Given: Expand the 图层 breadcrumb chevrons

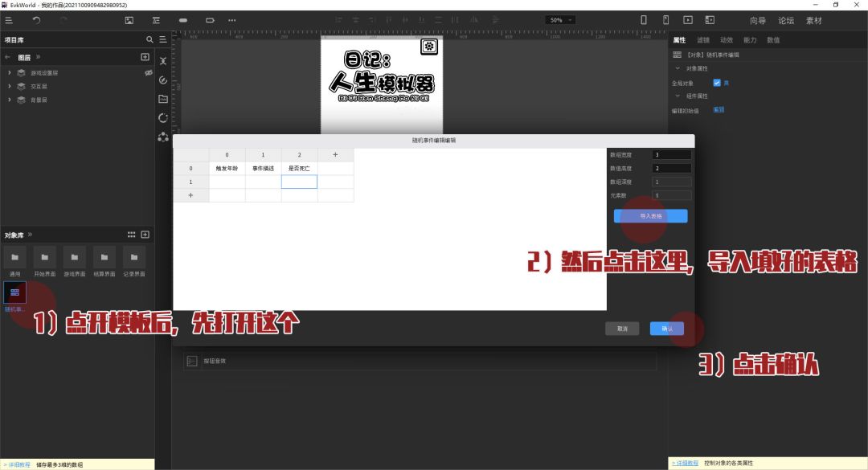Looking at the screenshot, I should pyautogui.click(x=39, y=56).
